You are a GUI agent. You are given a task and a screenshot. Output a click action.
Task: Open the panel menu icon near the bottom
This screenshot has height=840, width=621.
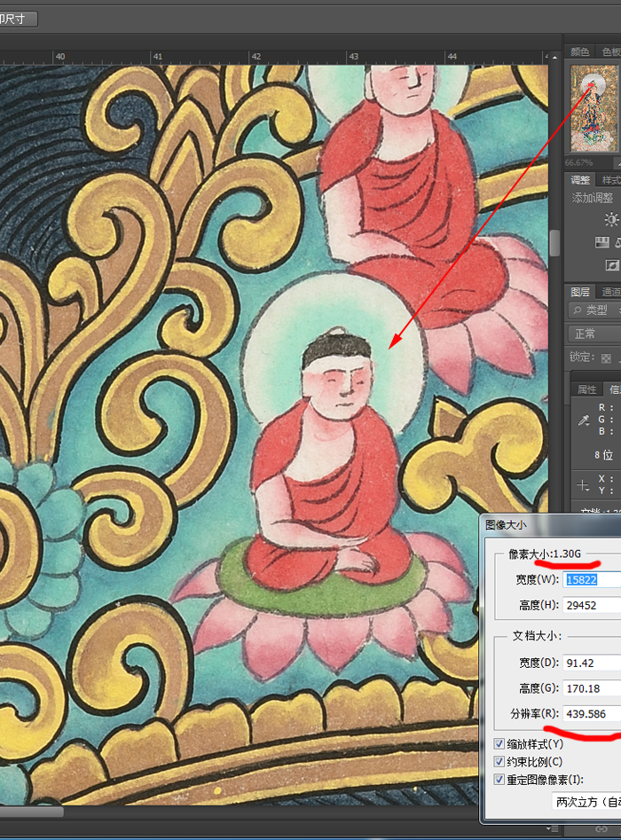[x=551, y=829]
